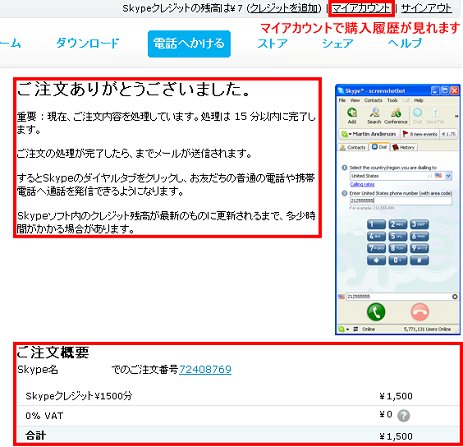Viewport: 463px width, 447px height.
Task: Click the red flag new events icon
Action: point(405,134)
